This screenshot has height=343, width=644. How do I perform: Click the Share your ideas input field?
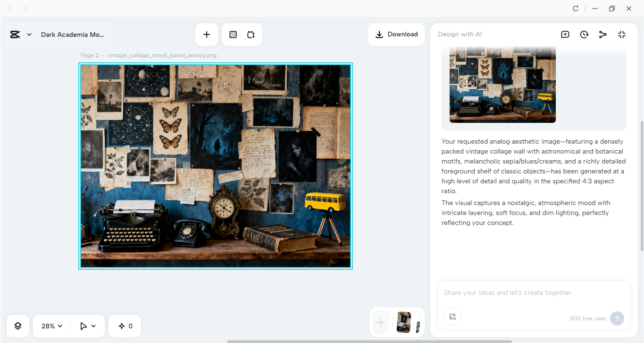pos(519,292)
